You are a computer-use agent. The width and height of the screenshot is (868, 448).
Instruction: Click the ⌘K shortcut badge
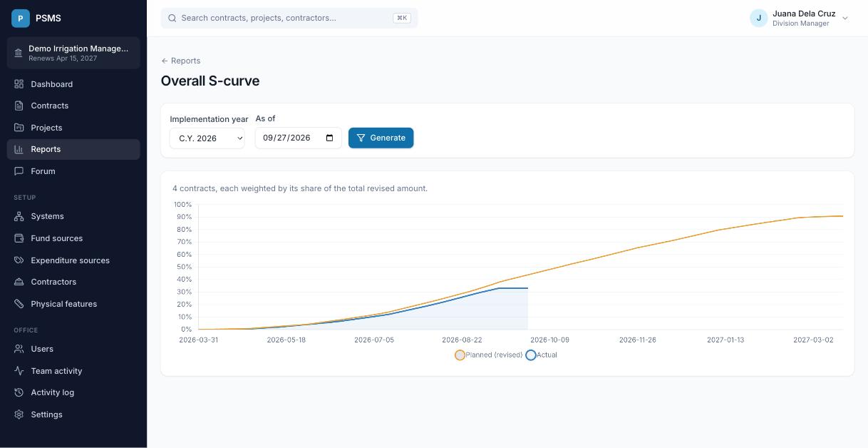pyautogui.click(x=402, y=18)
